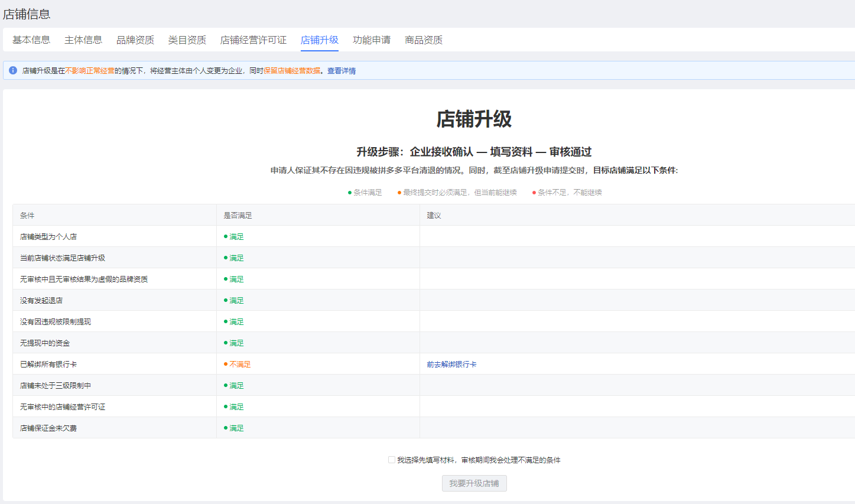Click the orange dot legend for 最终提交时必须满足

[x=399, y=193]
